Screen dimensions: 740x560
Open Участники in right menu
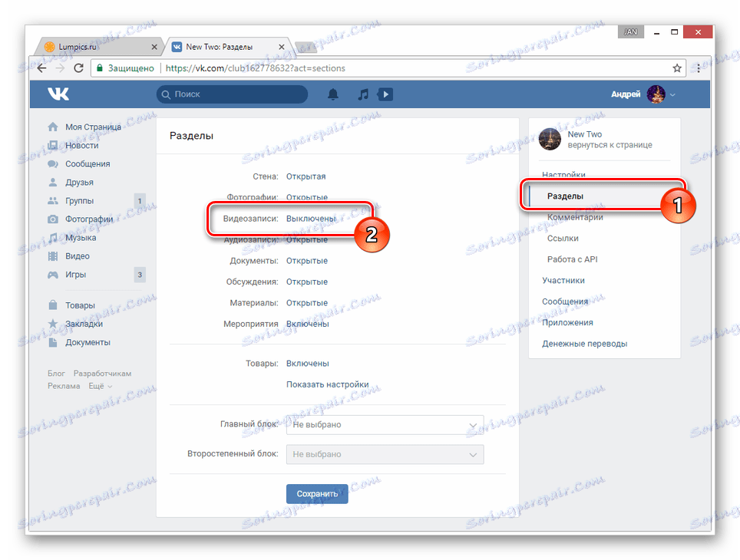point(563,280)
